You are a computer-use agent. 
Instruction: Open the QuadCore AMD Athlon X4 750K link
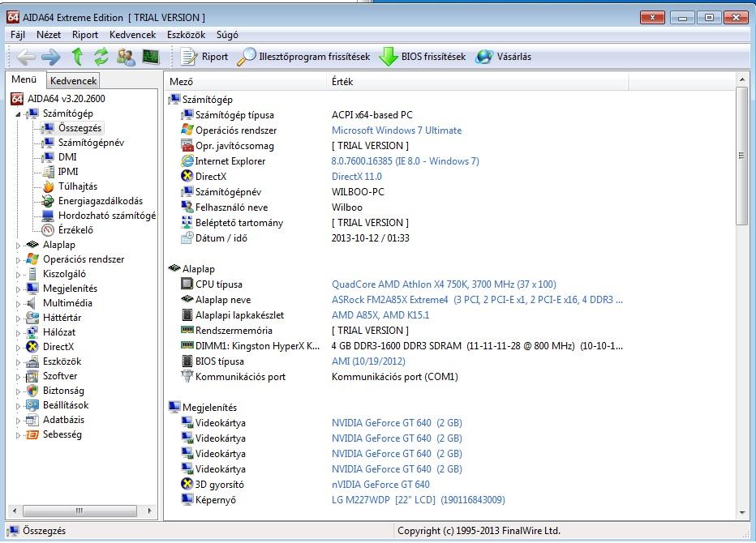(444, 284)
